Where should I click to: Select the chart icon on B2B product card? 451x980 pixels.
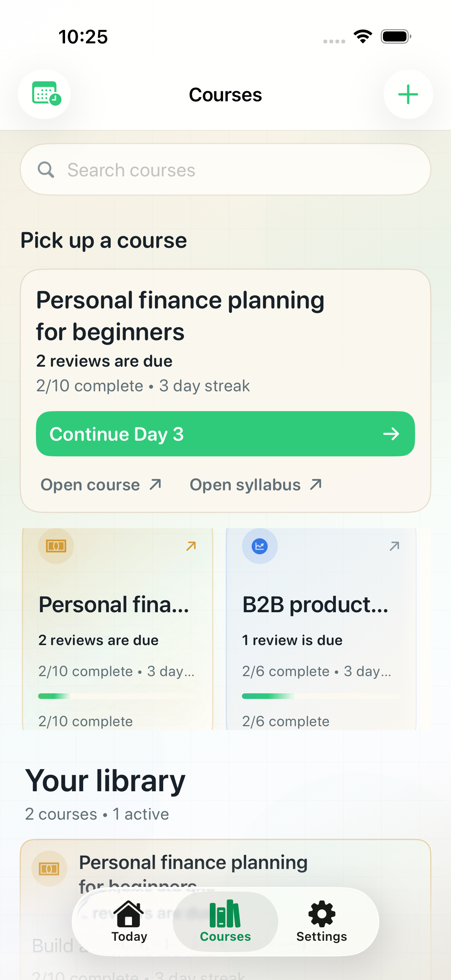click(x=259, y=546)
